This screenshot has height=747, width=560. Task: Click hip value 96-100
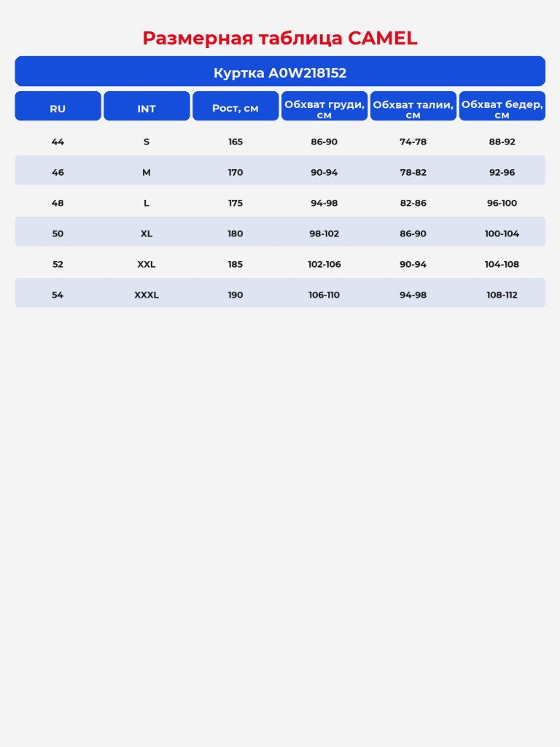point(502,203)
